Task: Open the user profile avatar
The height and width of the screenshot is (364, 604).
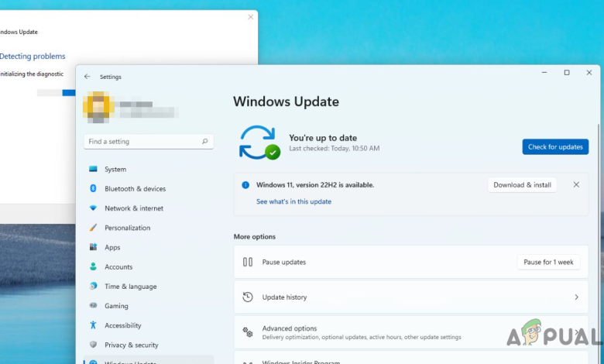Action: point(98,107)
